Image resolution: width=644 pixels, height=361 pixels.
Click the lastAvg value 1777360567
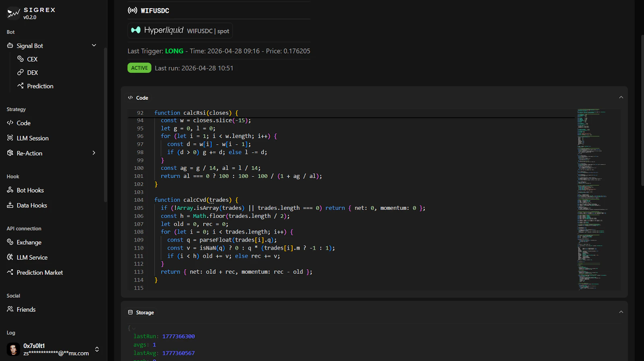click(x=178, y=353)
